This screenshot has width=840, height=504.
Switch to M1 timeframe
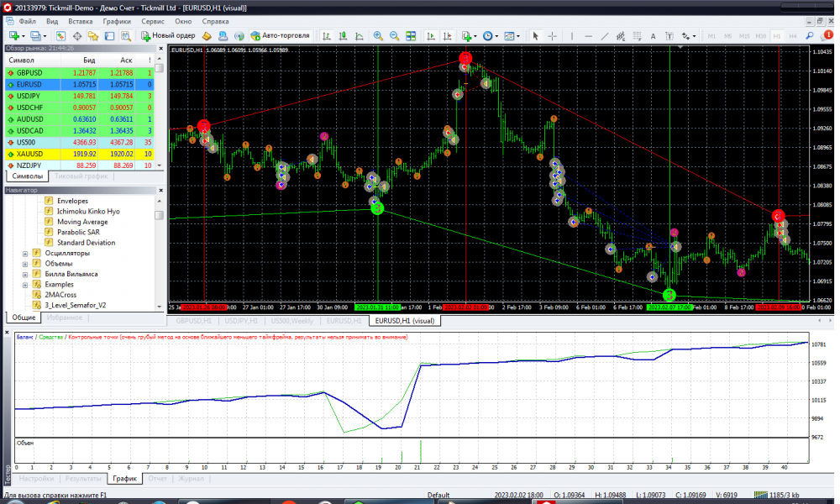[711, 36]
